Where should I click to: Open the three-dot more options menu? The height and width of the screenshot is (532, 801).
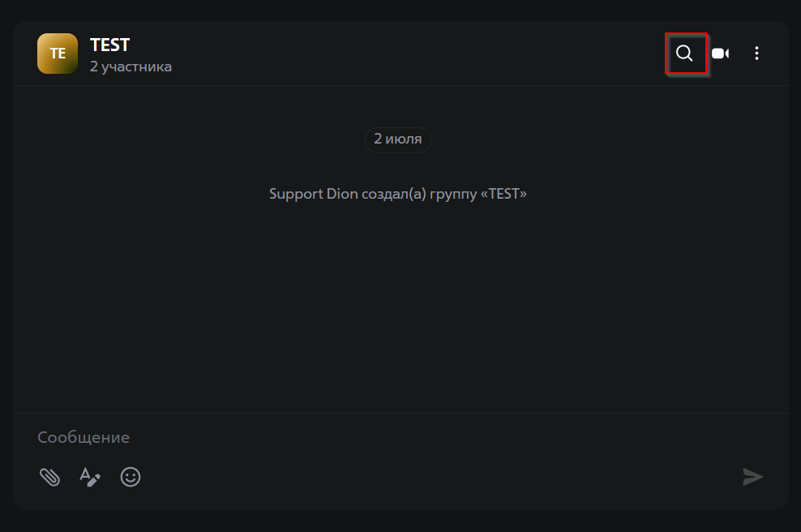click(x=756, y=54)
